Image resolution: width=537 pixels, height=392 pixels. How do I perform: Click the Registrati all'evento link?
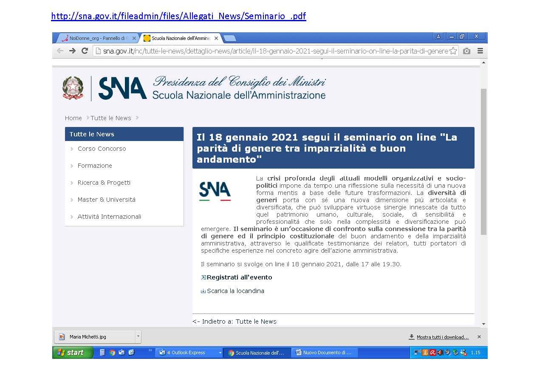240,277
